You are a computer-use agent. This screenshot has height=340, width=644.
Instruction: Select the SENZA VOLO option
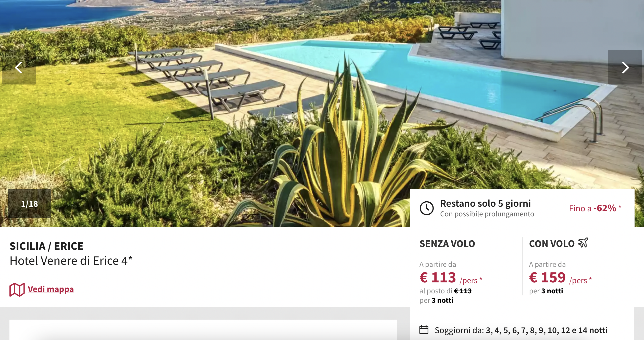447,244
